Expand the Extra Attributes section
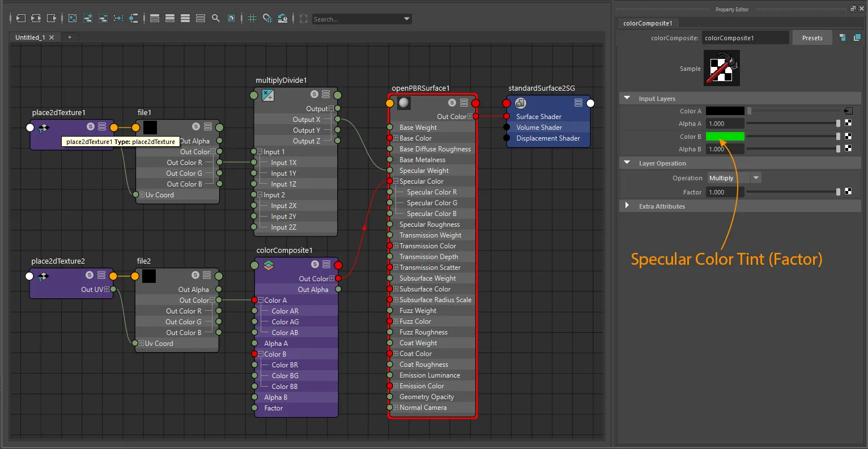 coord(627,206)
